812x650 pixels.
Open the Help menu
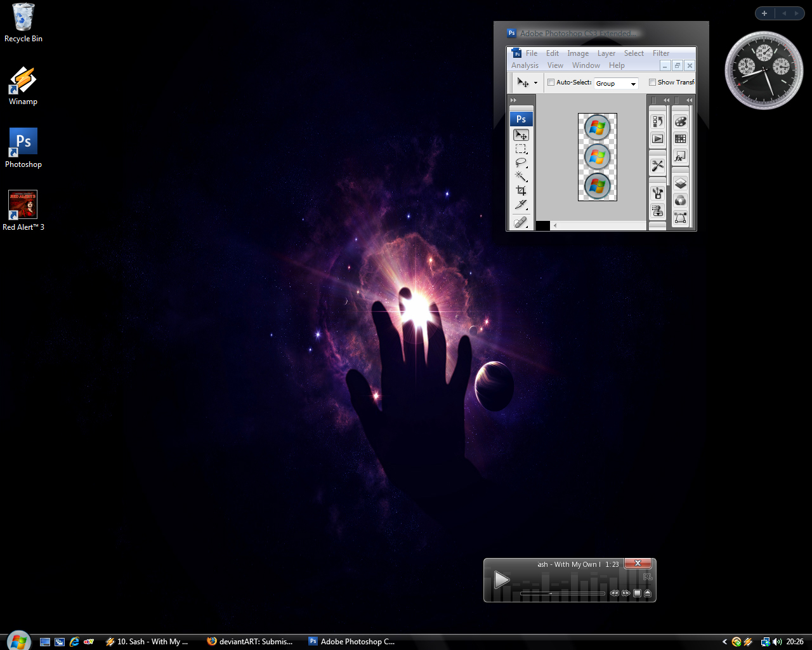click(x=617, y=65)
